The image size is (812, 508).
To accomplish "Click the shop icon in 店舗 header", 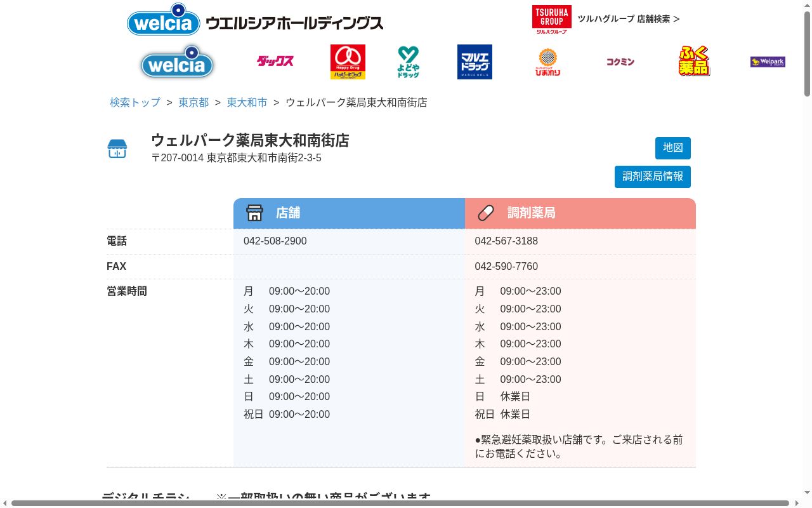I will click(254, 213).
